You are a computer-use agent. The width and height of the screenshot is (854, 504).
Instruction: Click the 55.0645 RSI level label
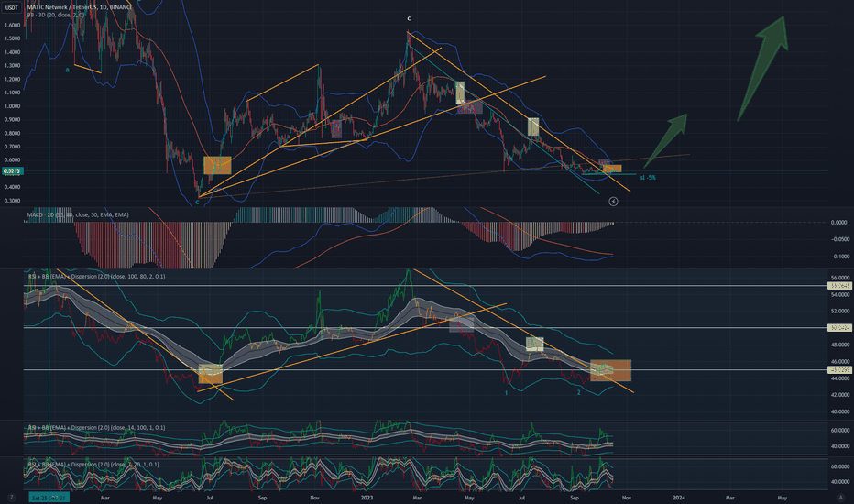(x=839, y=286)
